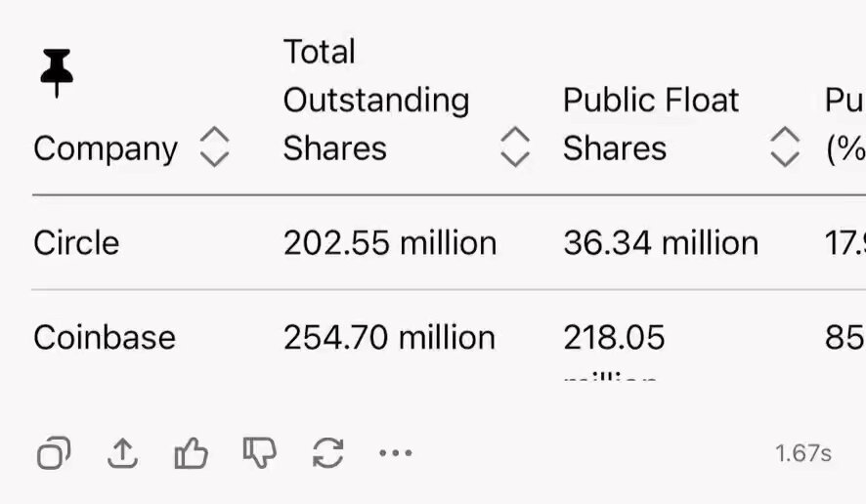Image resolution: width=866 pixels, height=504 pixels.
Task: Click the pin icon above the Company column
Action: click(x=57, y=73)
